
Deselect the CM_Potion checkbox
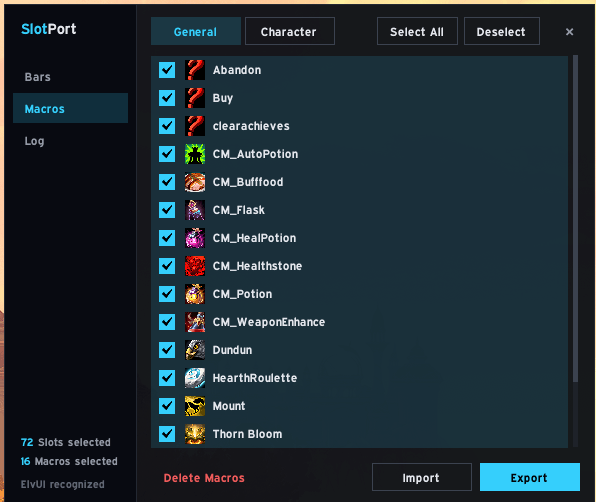(x=167, y=294)
